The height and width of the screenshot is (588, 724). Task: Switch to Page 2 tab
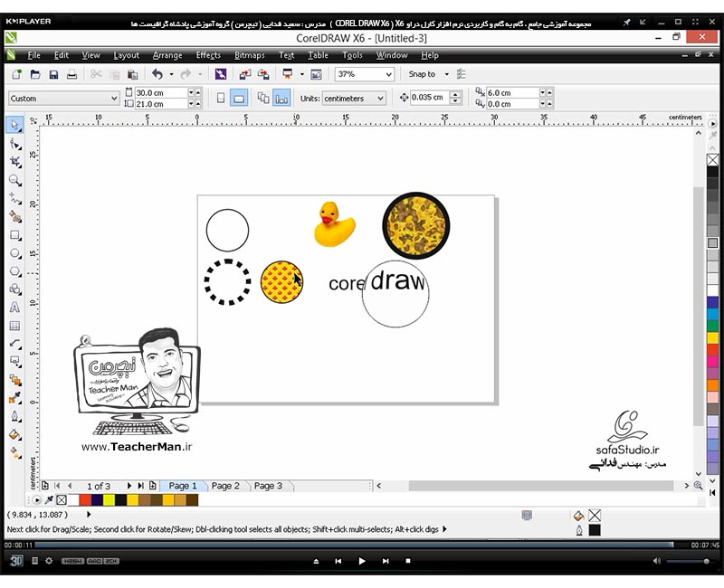(225, 486)
